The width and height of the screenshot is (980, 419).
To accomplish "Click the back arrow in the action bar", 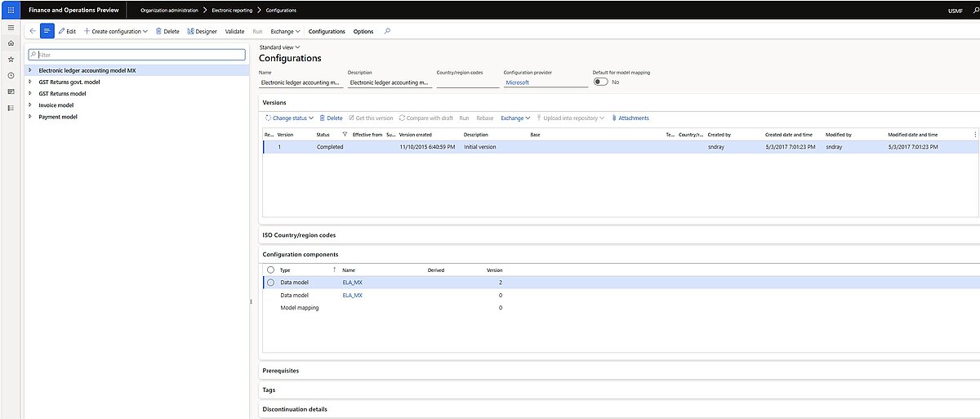I will click(32, 31).
